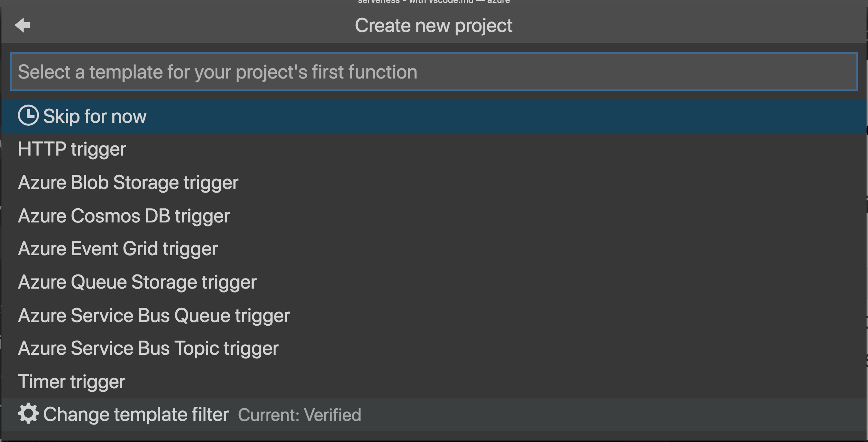Screen dimensions: 868x442
Task: Open Change template filter option
Action: coord(136,414)
